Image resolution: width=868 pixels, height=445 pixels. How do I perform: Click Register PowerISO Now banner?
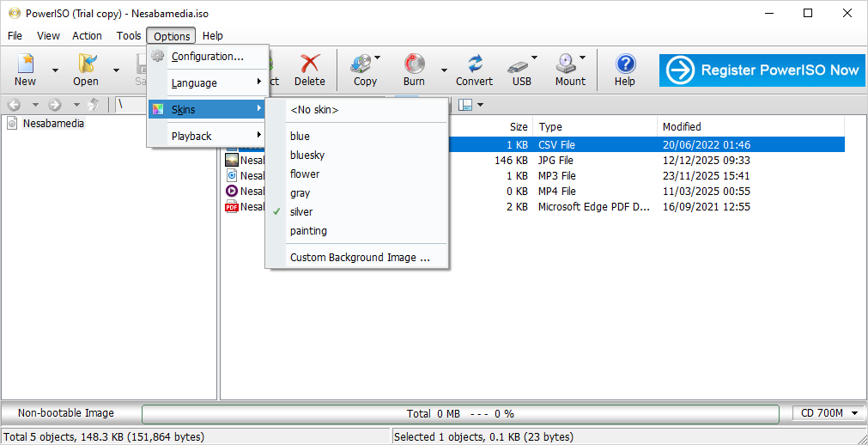pos(762,70)
